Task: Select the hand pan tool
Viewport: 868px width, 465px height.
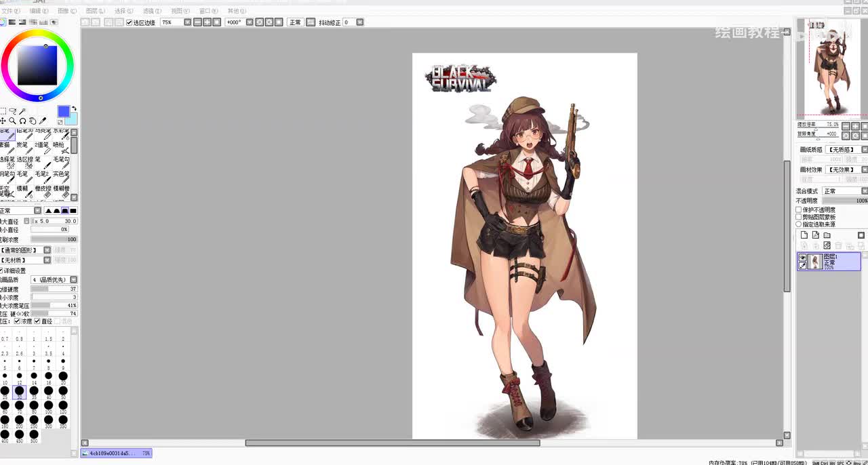Action: pyautogui.click(x=33, y=121)
